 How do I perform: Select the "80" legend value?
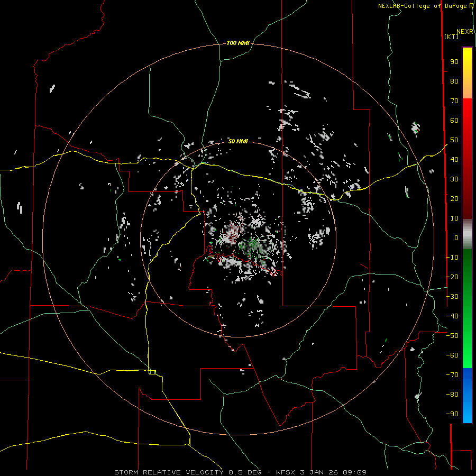(454, 81)
